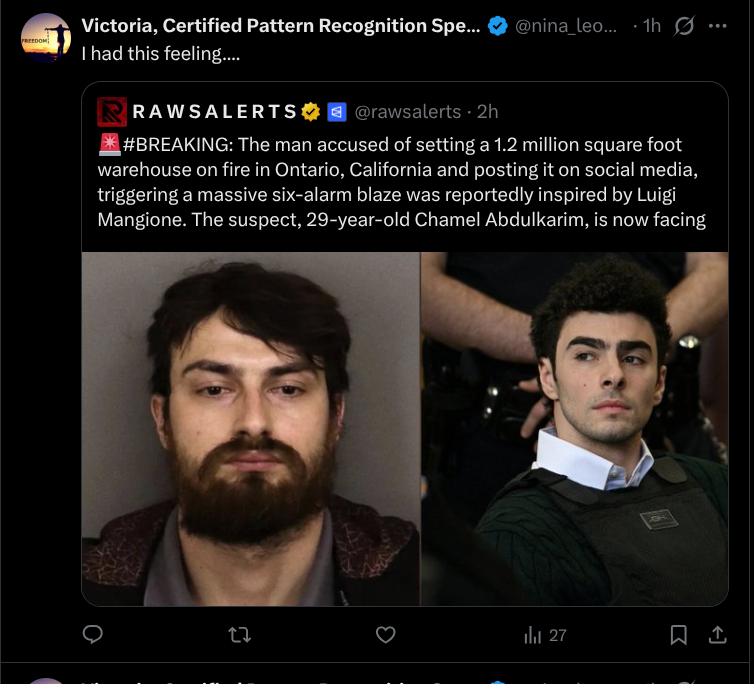The height and width of the screenshot is (684, 754).
Task: Open Victoria's display name link
Action: 281,27
